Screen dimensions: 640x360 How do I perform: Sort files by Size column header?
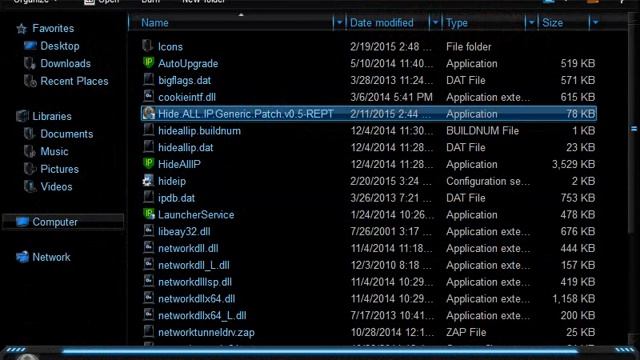click(x=553, y=23)
